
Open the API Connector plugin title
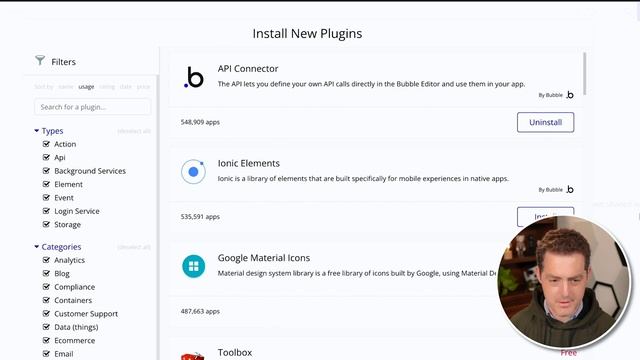248,69
